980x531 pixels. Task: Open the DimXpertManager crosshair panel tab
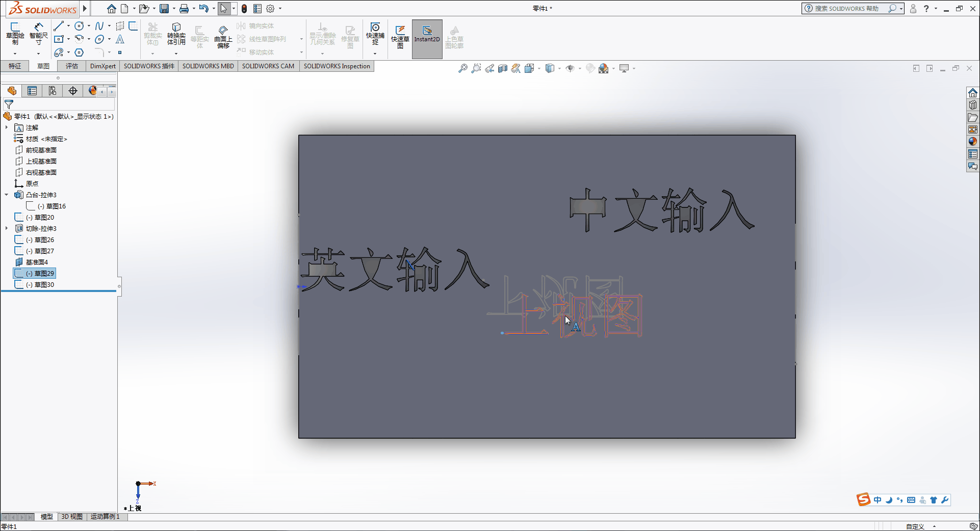73,91
